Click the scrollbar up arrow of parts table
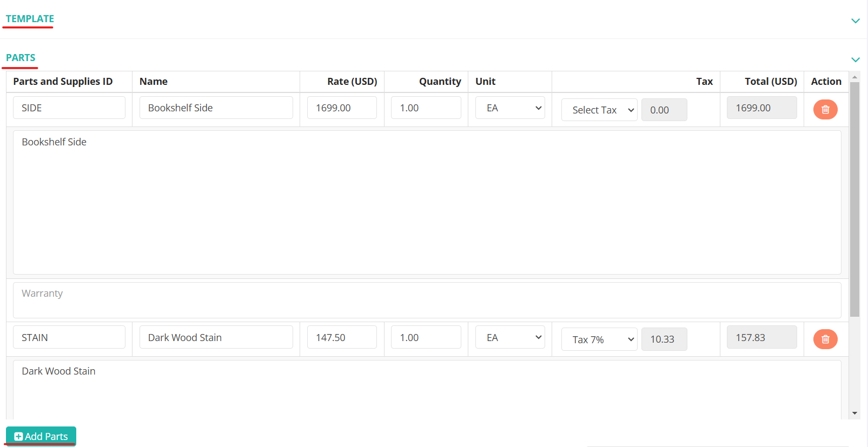Image resolution: width=868 pixels, height=447 pixels. click(854, 77)
